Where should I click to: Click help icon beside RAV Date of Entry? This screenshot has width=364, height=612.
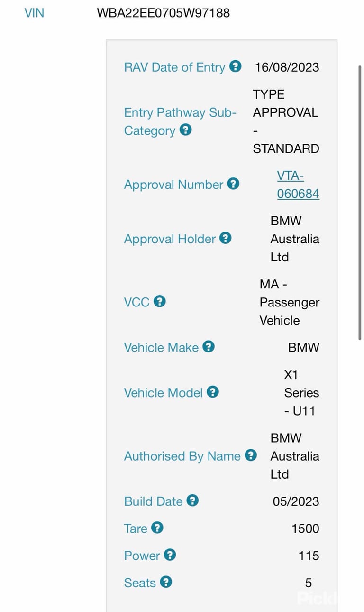coord(236,66)
